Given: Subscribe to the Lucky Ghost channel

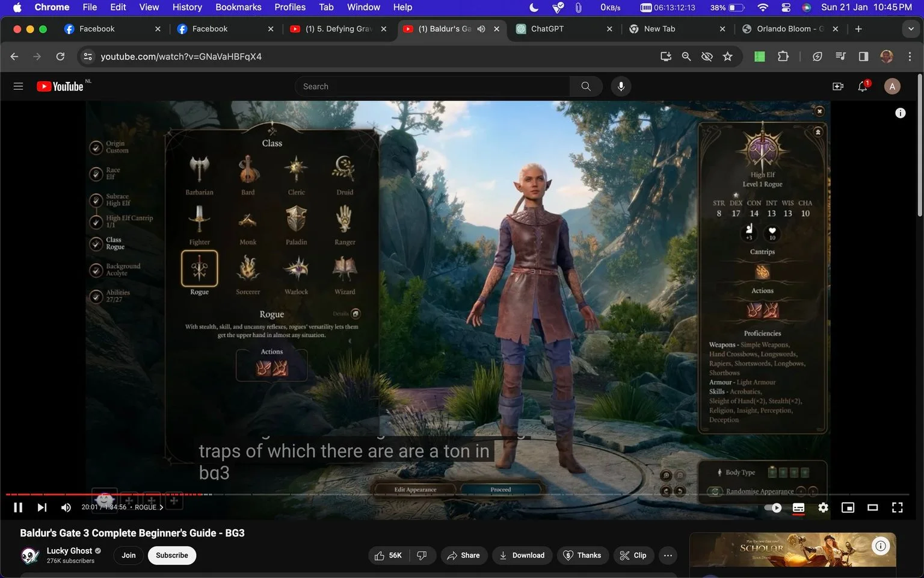Looking at the screenshot, I should 172,555.
